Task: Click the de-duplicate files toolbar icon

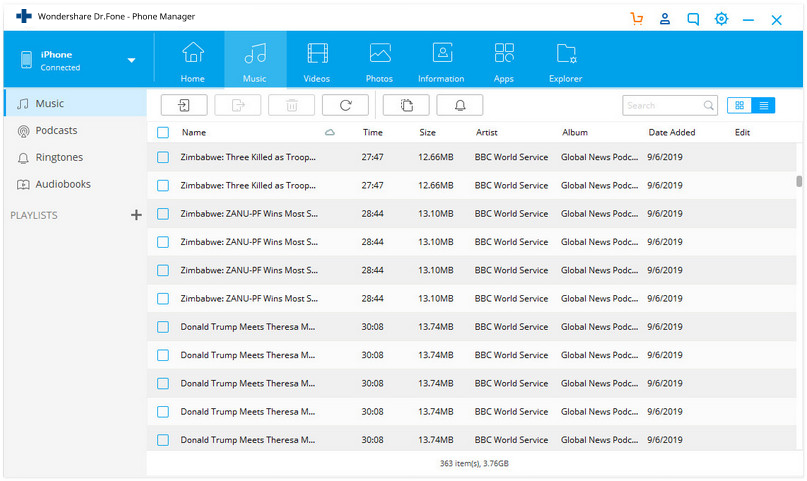Action: click(x=405, y=105)
